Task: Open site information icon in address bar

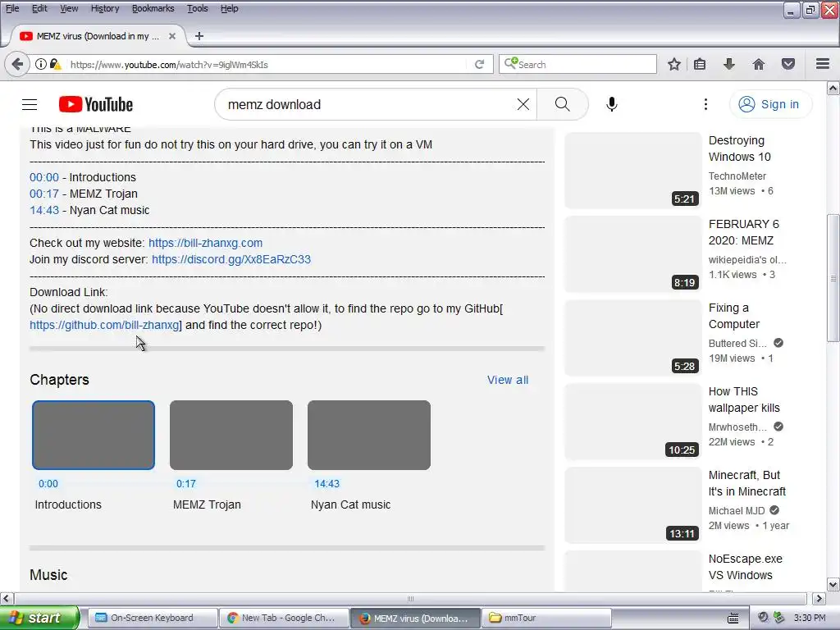Action: (41, 64)
